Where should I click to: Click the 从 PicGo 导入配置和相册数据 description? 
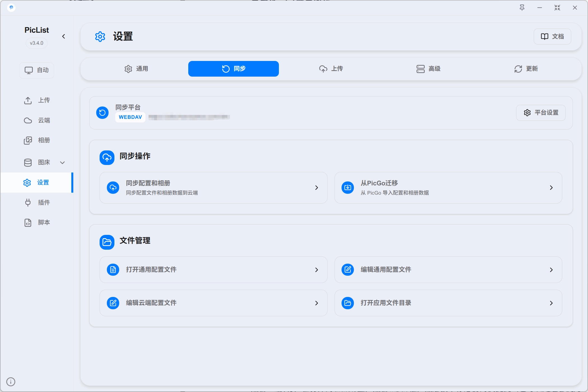click(395, 193)
